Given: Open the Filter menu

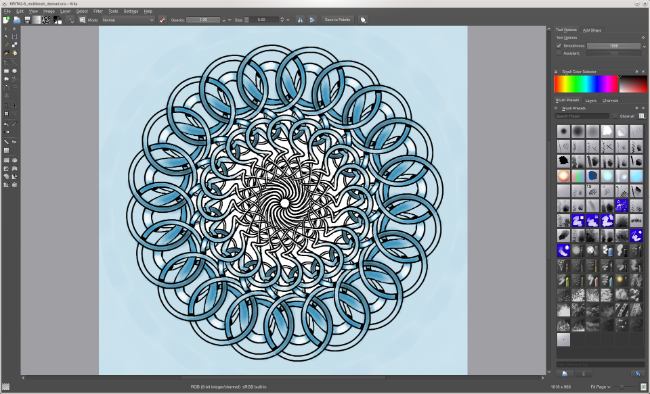Looking at the screenshot, I should 98,11.
